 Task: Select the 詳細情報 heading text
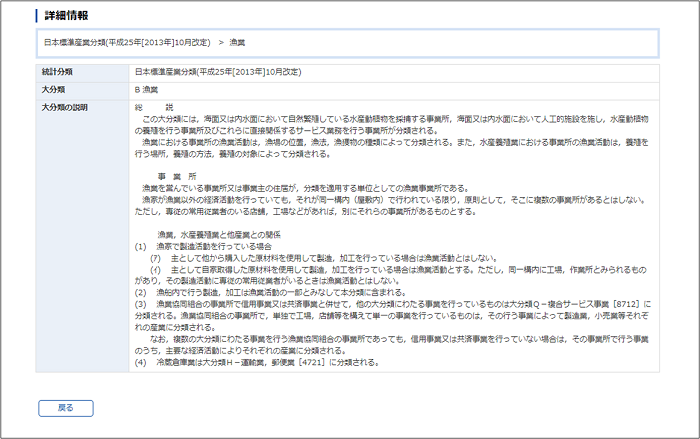click(67, 16)
